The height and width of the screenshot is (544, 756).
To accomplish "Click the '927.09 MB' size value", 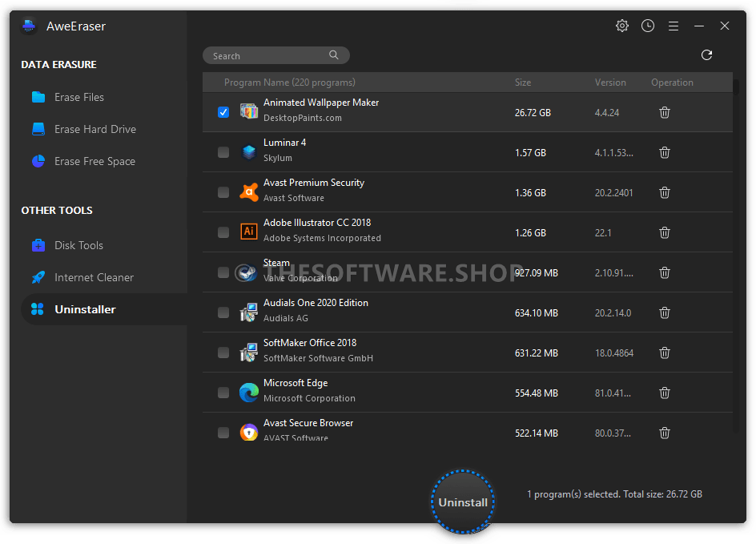I will (x=536, y=273).
